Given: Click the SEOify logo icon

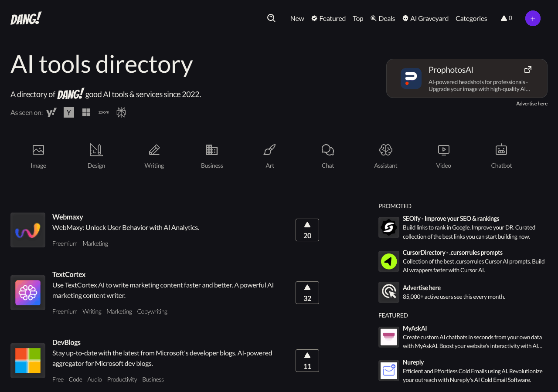Looking at the screenshot, I should [389, 227].
